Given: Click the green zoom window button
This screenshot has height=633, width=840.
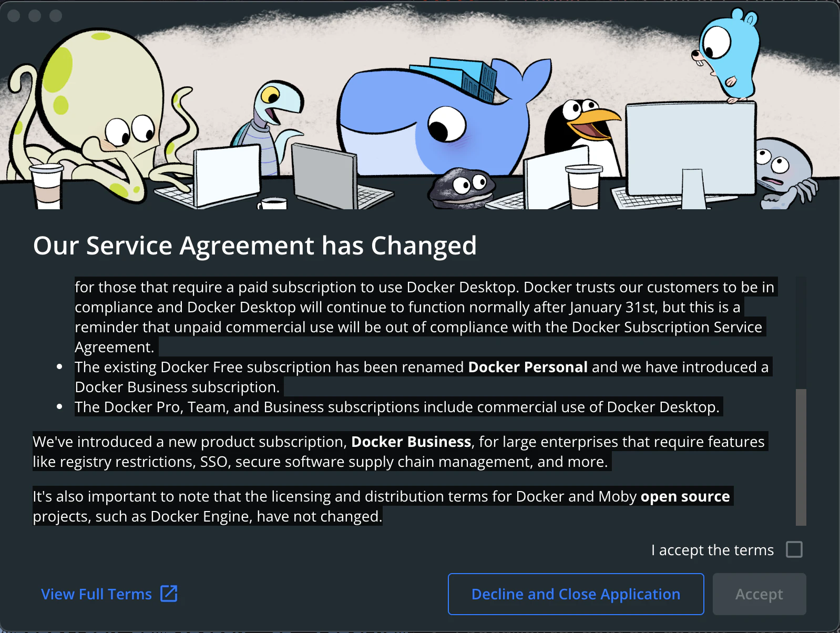Looking at the screenshot, I should pos(56,16).
